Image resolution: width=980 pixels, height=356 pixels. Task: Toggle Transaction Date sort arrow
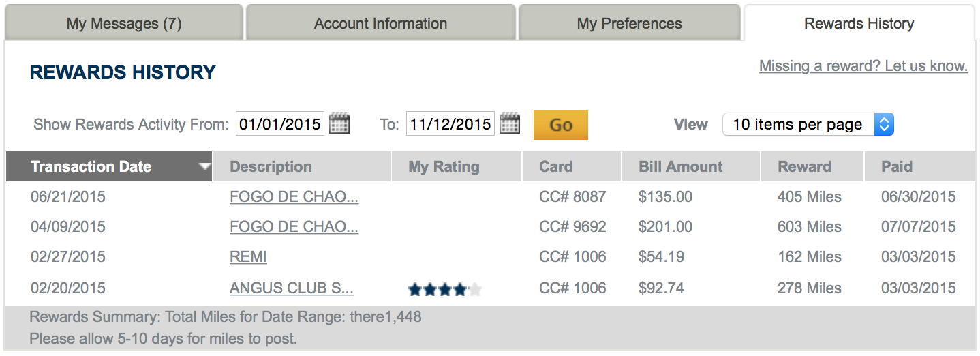tap(203, 167)
